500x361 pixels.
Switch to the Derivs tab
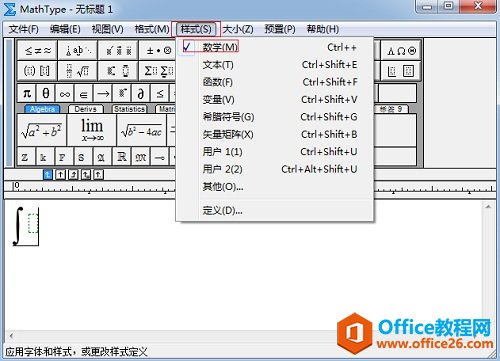tap(86, 109)
